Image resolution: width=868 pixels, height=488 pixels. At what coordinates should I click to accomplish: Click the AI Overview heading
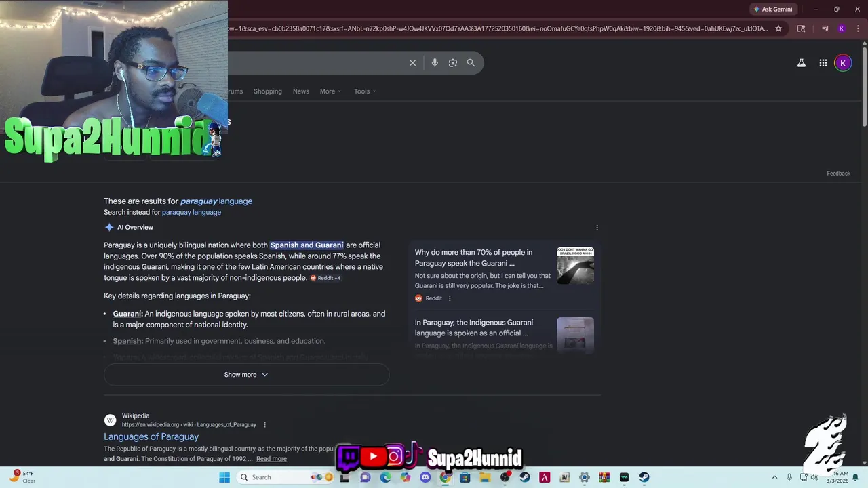point(135,228)
